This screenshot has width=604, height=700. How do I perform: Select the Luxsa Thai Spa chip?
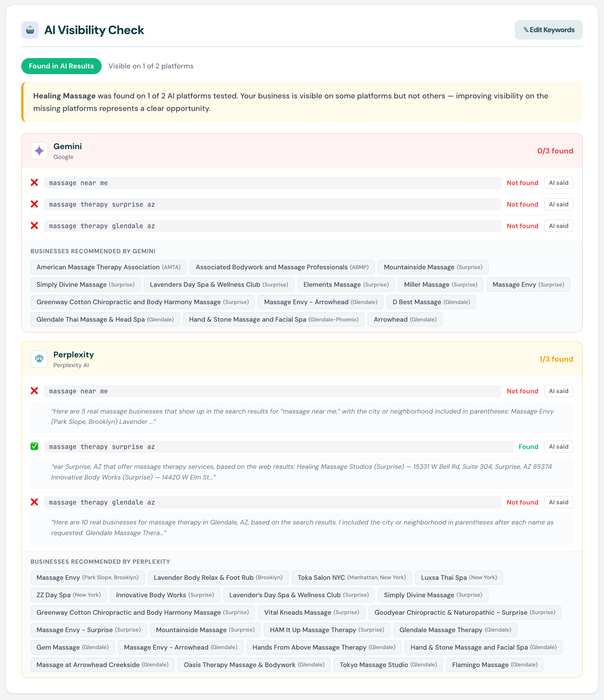[459, 577]
